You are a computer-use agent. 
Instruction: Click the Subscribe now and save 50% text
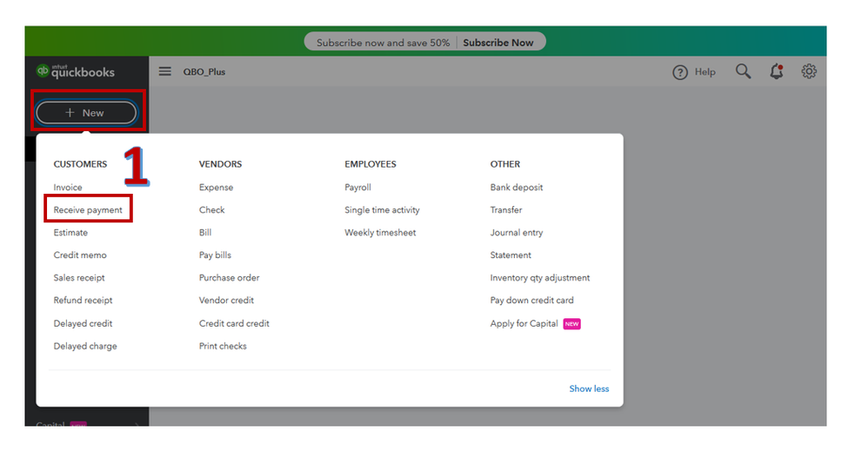[383, 43]
